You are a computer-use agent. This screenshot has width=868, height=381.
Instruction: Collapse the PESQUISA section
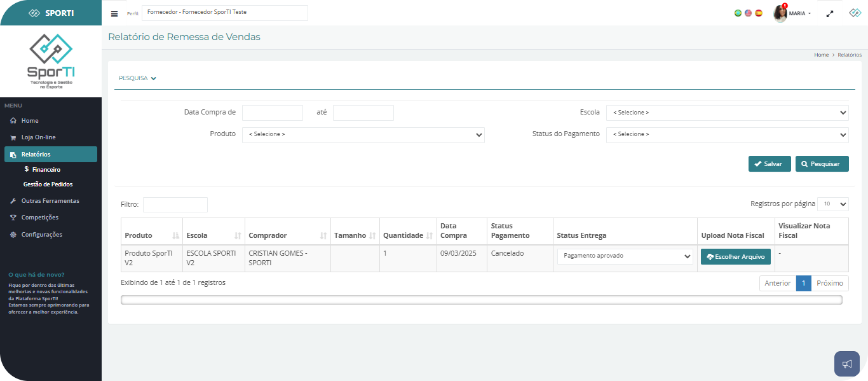click(137, 78)
